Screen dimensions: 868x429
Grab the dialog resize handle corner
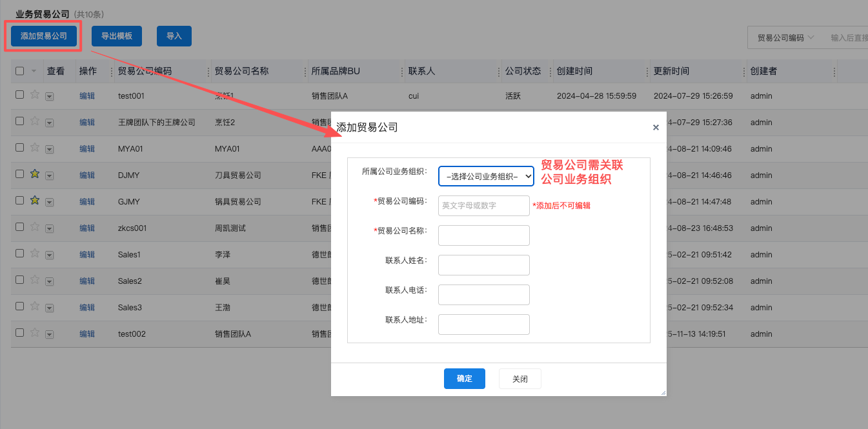663,392
